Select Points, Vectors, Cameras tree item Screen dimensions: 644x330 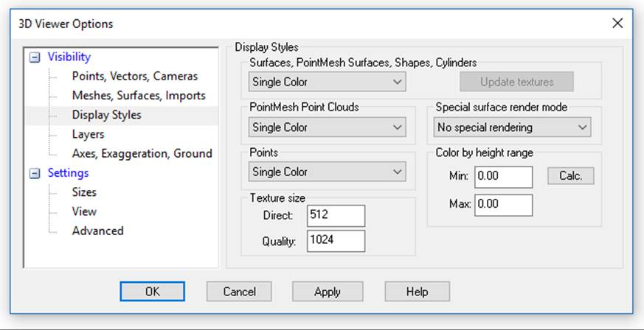(x=134, y=77)
